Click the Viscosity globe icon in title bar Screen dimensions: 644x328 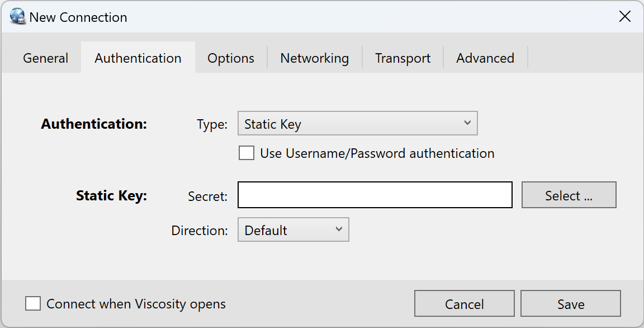pos(18,16)
